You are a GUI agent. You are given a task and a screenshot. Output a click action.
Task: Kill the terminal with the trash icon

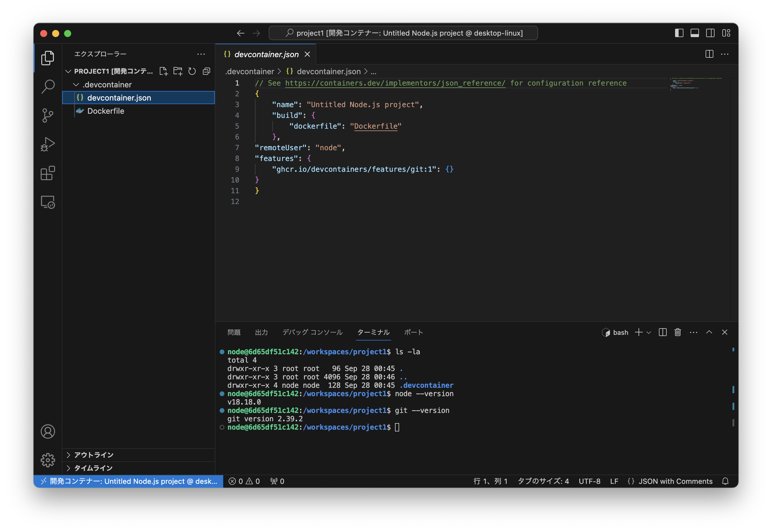tap(677, 332)
